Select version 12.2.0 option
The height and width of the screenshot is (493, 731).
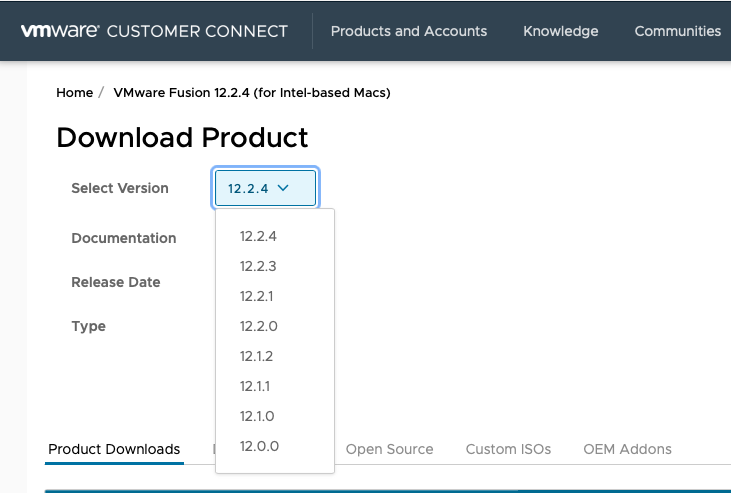[258, 327]
